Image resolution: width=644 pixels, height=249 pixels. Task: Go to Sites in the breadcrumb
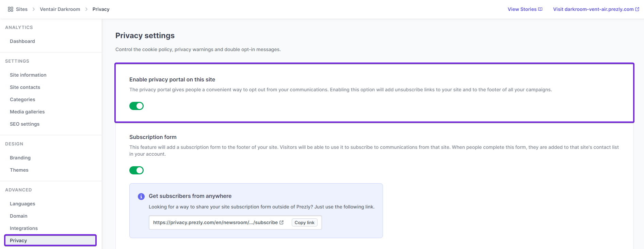click(x=22, y=9)
